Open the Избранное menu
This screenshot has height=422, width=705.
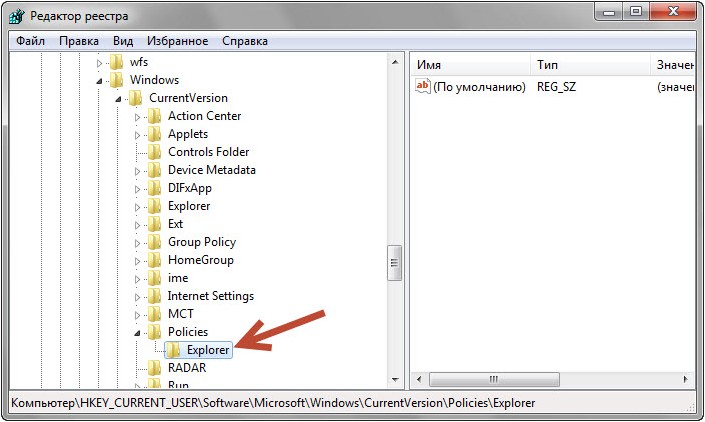[x=177, y=41]
